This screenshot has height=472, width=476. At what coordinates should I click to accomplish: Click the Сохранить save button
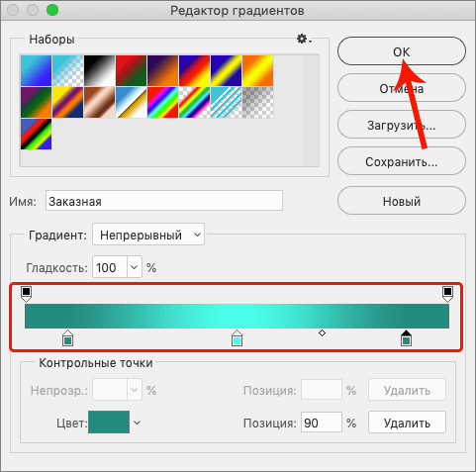tap(402, 161)
